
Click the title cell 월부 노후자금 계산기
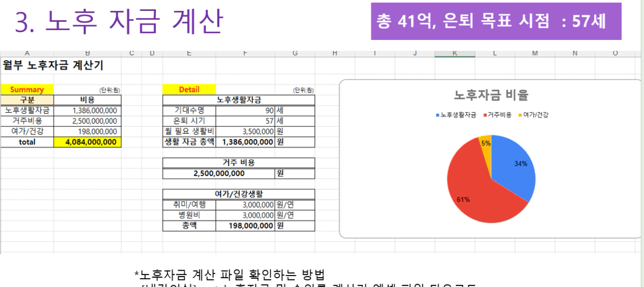[x=53, y=65]
